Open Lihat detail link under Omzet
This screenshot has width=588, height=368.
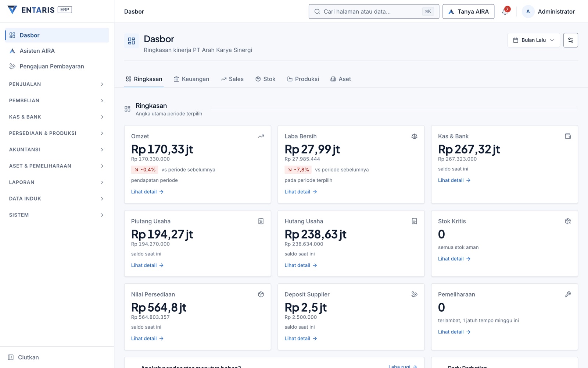(x=147, y=192)
